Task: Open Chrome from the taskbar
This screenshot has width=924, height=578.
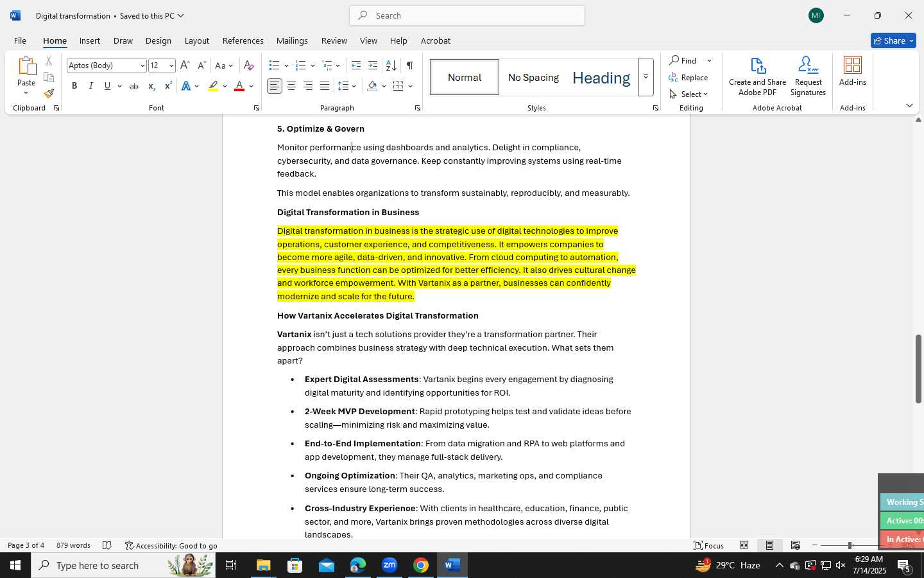Action: click(421, 565)
